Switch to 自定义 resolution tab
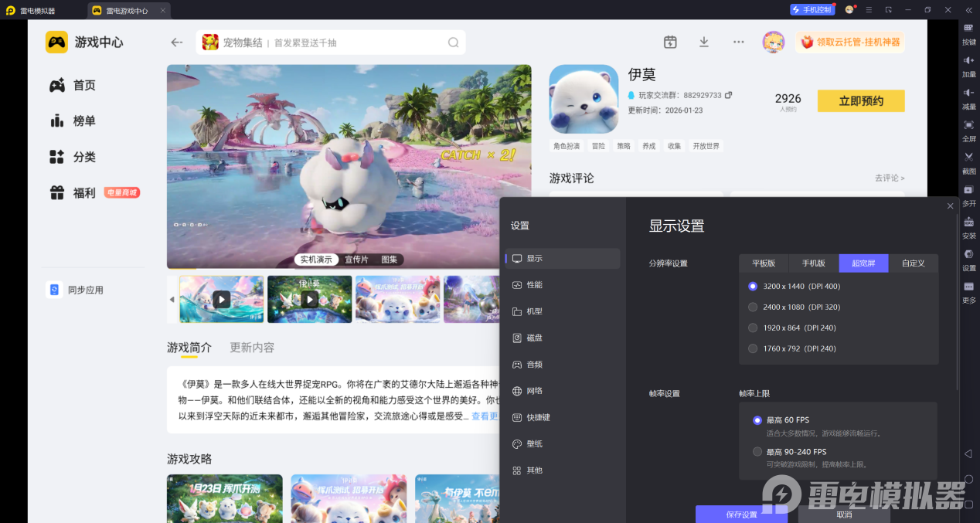 (914, 263)
